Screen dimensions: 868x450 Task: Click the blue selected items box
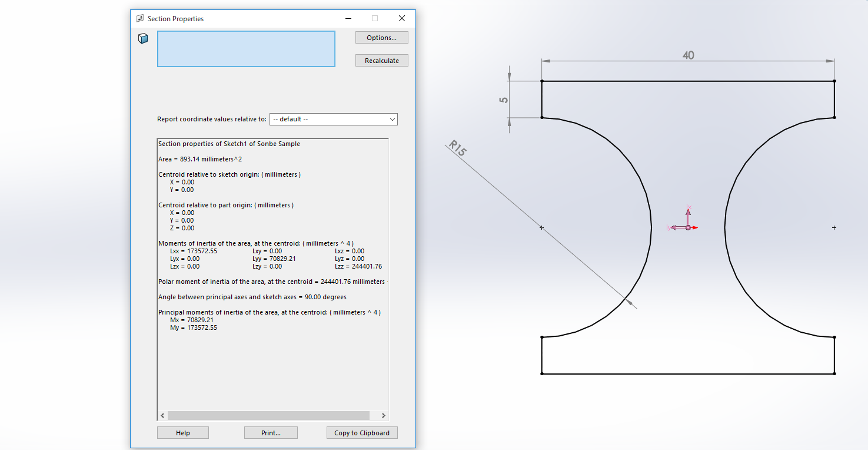tap(246, 49)
